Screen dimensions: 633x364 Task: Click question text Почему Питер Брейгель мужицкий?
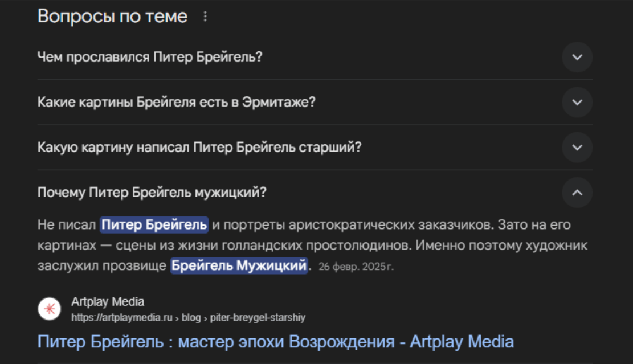point(152,193)
